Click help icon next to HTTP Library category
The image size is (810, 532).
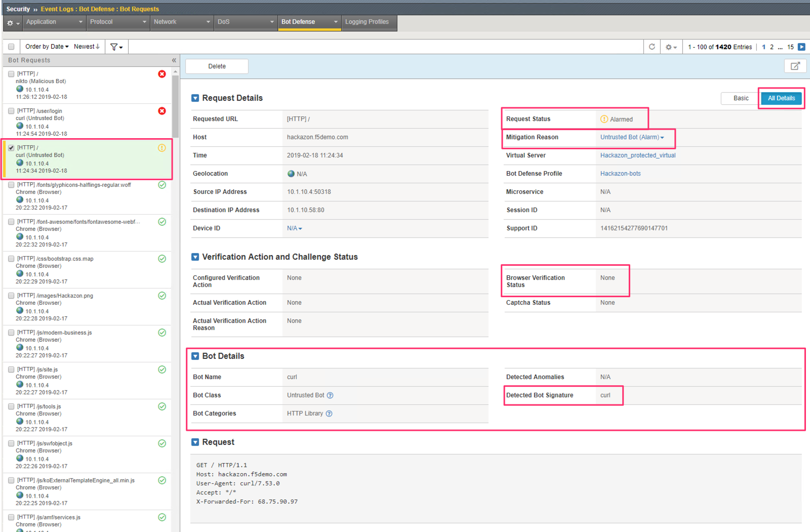[329, 414]
